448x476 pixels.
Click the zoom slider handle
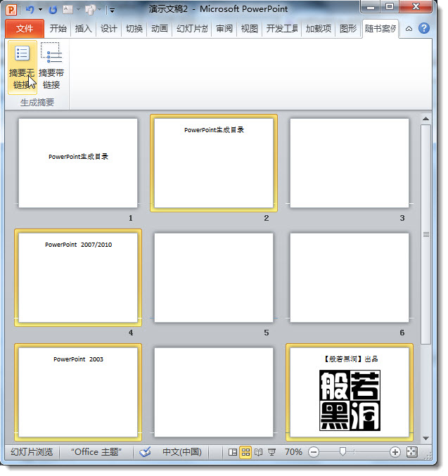343,451
